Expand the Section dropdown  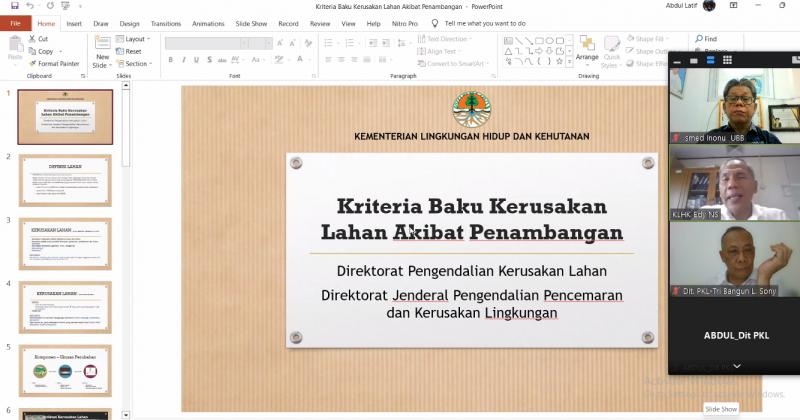click(136, 63)
